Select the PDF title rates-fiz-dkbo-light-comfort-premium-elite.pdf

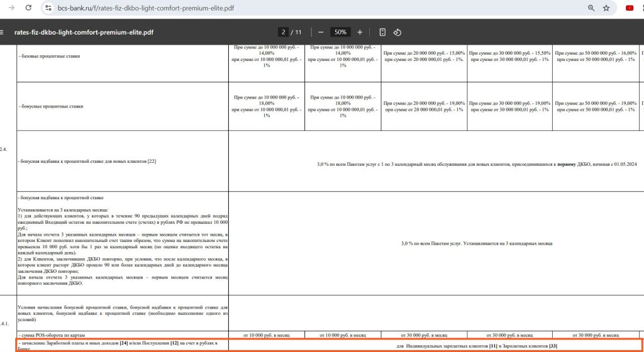(84, 32)
